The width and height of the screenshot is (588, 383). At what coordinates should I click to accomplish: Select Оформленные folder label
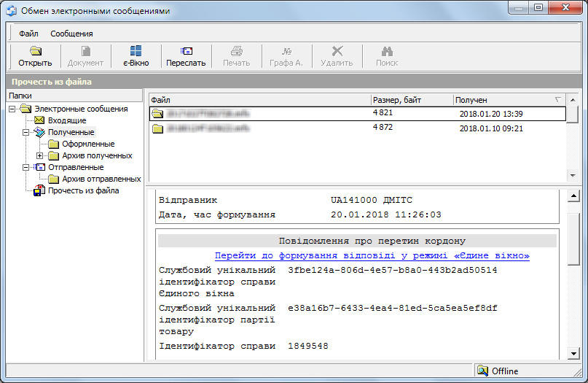(x=88, y=144)
